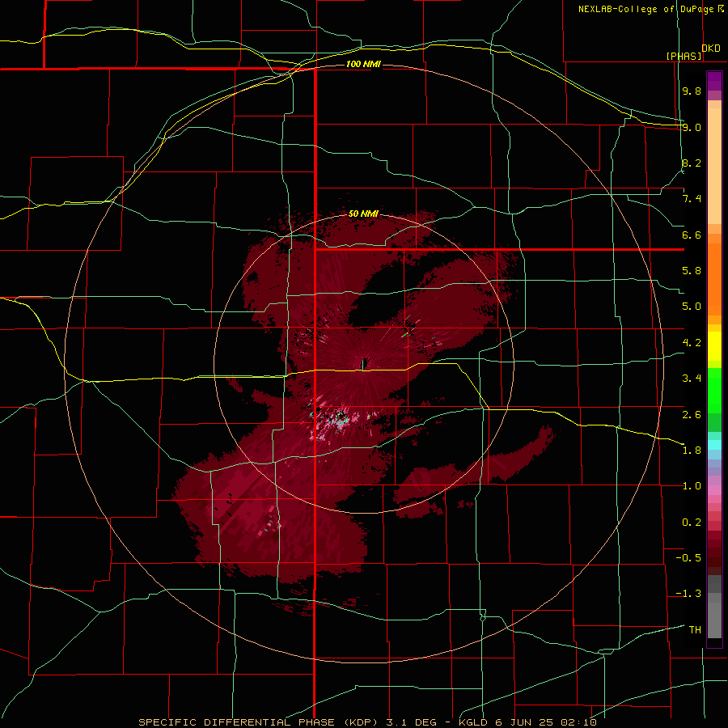Screen dimensions: 728x728
Task: Click the -0.5 color scale value
Action: pos(688,558)
